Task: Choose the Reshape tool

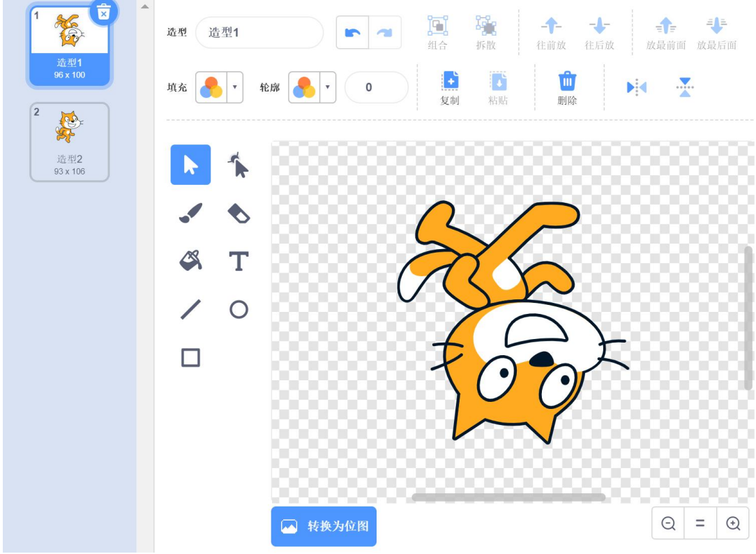Action: click(239, 165)
